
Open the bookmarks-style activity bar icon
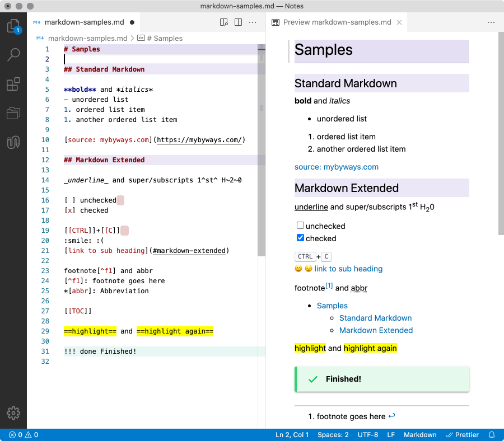(x=13, y=142)
